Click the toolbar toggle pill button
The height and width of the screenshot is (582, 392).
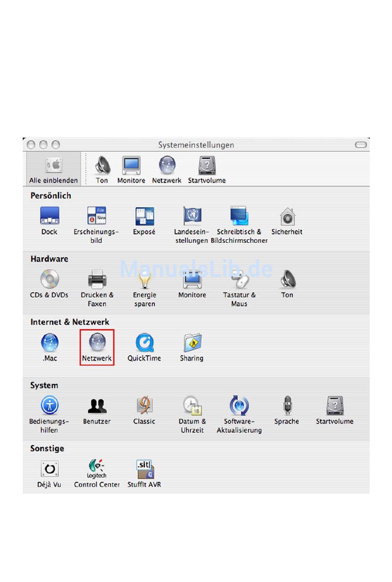[361, 145]
